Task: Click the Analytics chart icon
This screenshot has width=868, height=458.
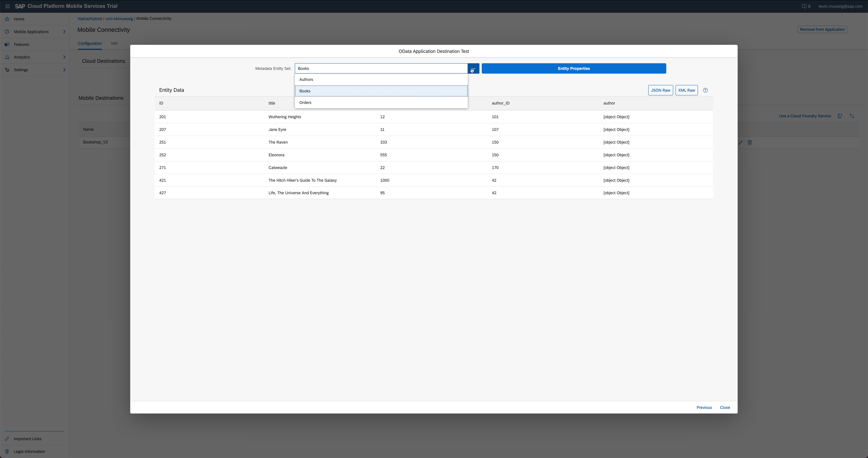Action: tap(7, 57)
